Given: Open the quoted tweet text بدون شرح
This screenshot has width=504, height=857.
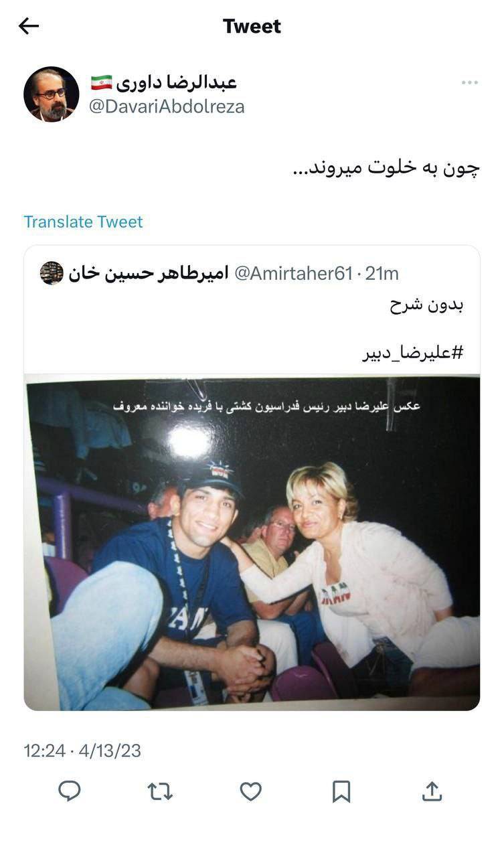Looking at the screenshot, I should coord(427,306).
